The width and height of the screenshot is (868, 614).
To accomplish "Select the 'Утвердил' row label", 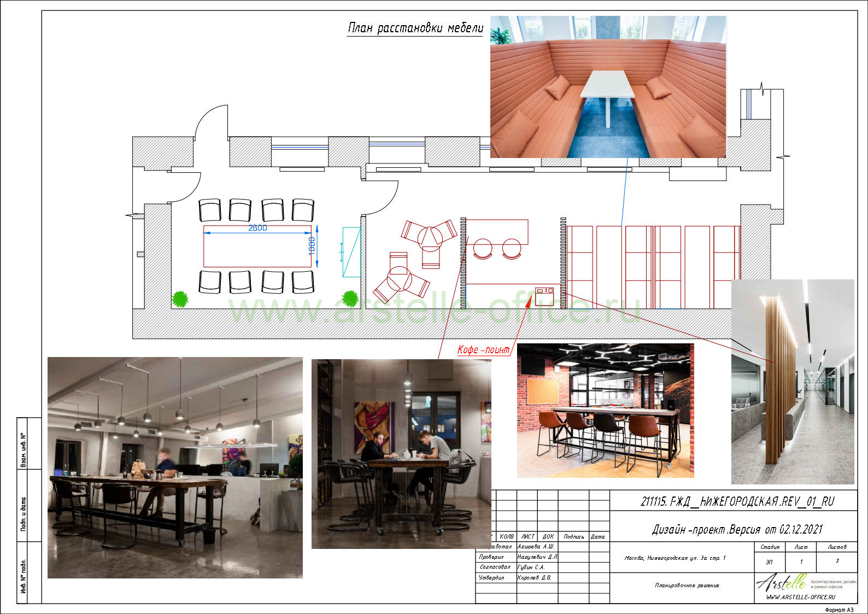I will coord(491,577).
